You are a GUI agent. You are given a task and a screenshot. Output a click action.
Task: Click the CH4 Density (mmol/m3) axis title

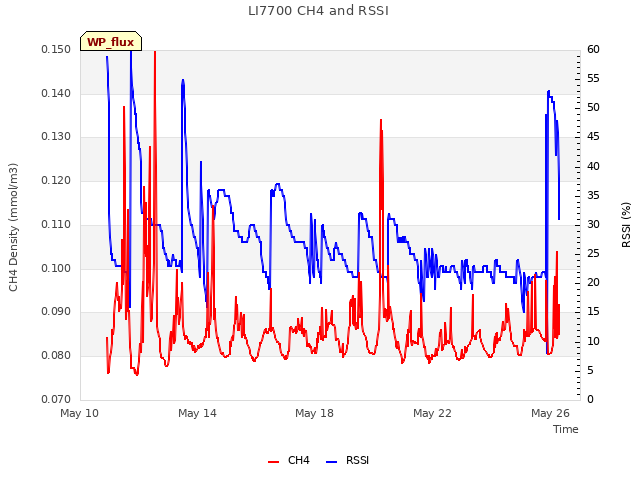pyautogui.click(x=13, y=227)
